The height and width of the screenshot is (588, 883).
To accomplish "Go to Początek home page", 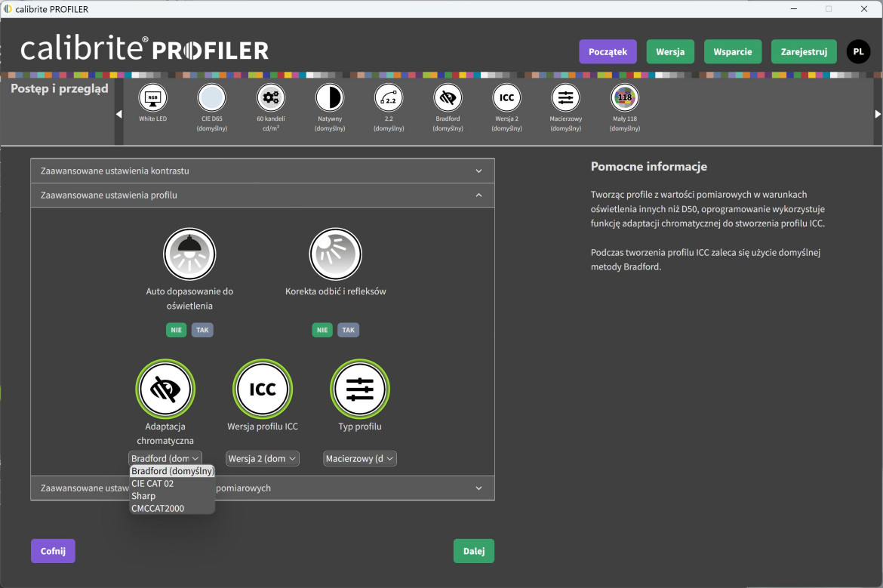I will [608, 52].
